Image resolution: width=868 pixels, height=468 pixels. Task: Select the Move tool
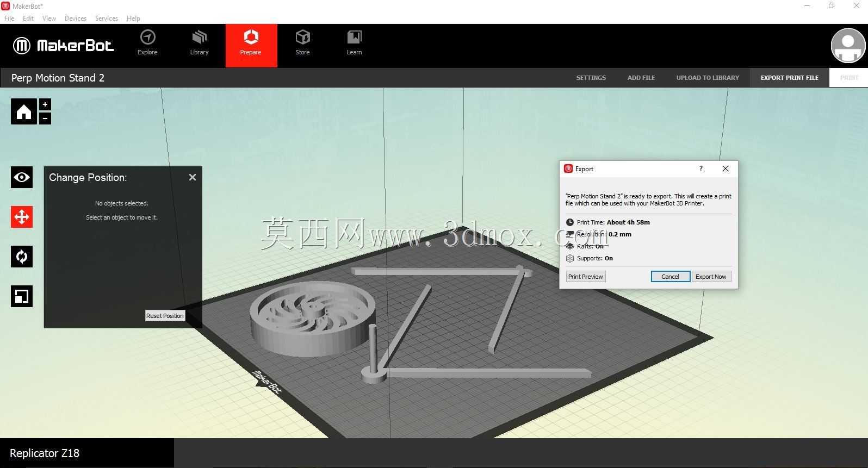tap(22, 217)
